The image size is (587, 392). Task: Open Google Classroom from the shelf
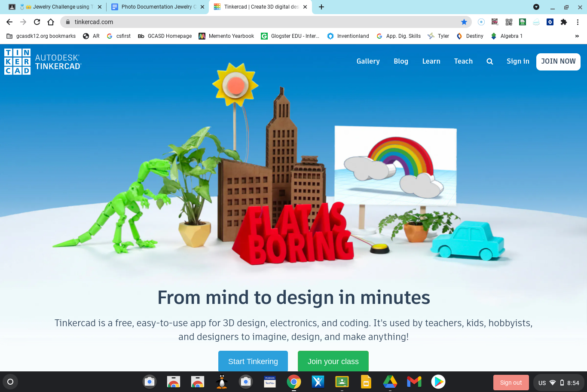[342, 382]
